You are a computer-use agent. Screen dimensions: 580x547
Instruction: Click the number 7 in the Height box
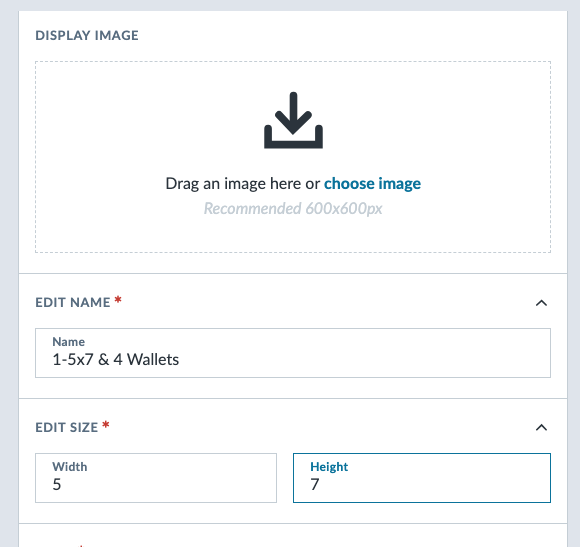coord(315,484)
